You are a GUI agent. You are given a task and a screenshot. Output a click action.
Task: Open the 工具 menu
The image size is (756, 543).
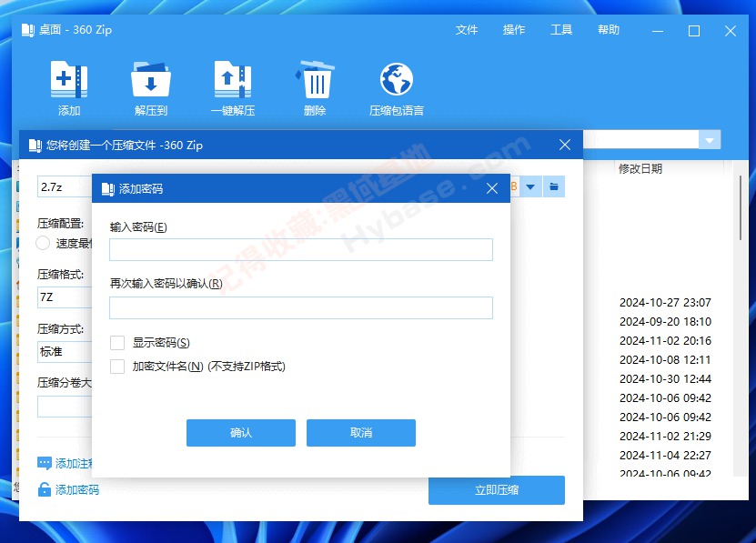point(561,30)
